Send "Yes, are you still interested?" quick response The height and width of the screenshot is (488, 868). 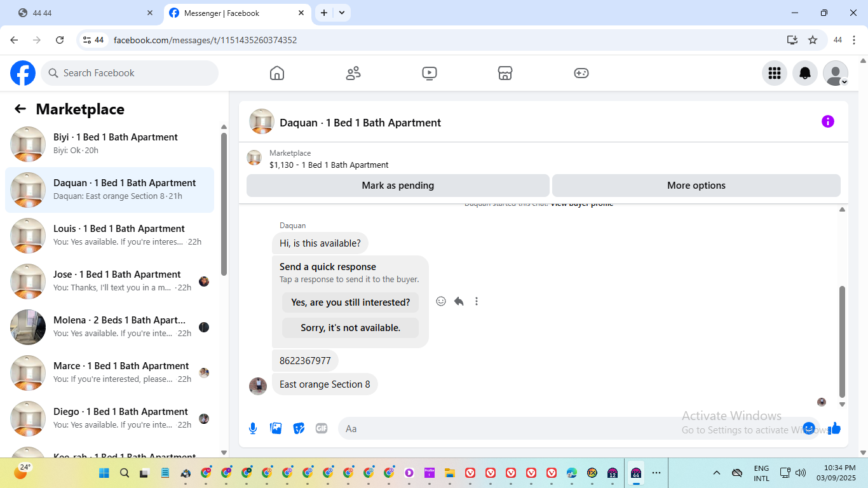[351, 302]
